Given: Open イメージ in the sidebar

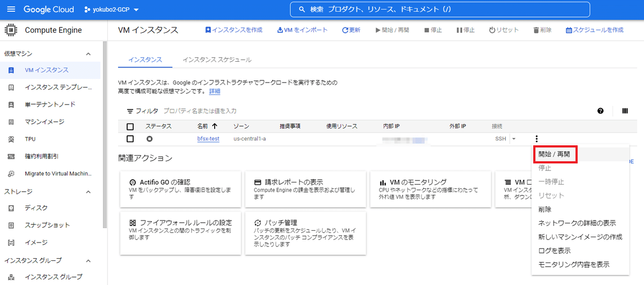Looking at the screenshot, I should coord(50,242).
